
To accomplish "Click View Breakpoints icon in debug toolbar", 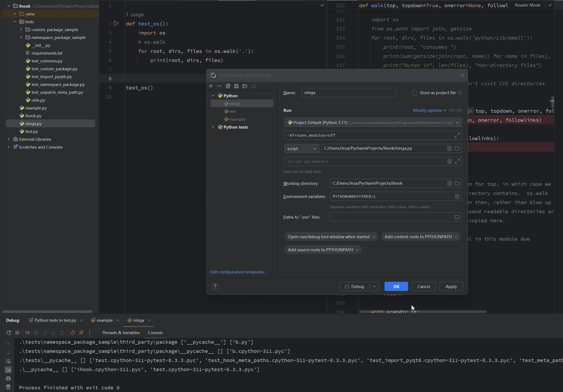I will tap(73, 333).
